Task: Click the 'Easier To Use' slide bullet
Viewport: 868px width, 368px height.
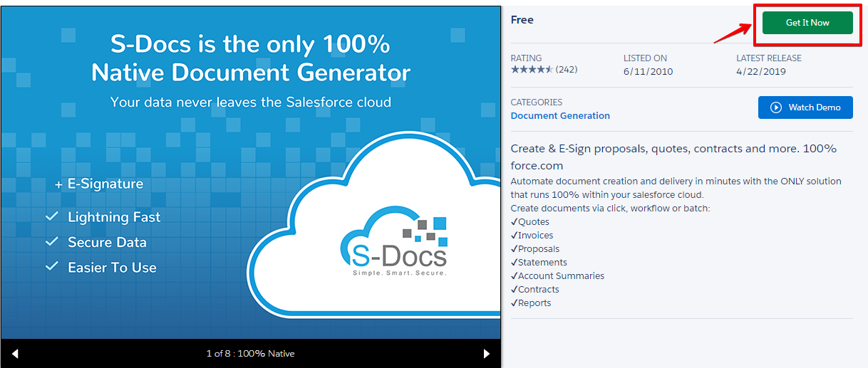Action: tap(100, 268)
